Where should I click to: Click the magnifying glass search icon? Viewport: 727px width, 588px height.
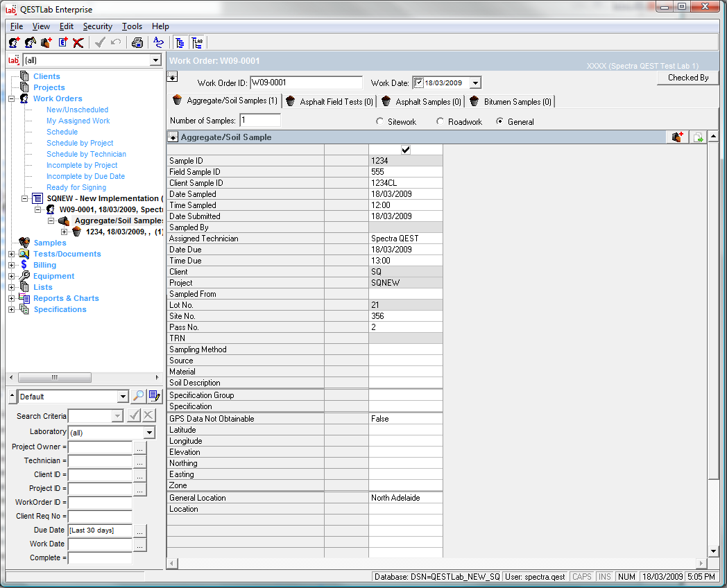[139, 397]
